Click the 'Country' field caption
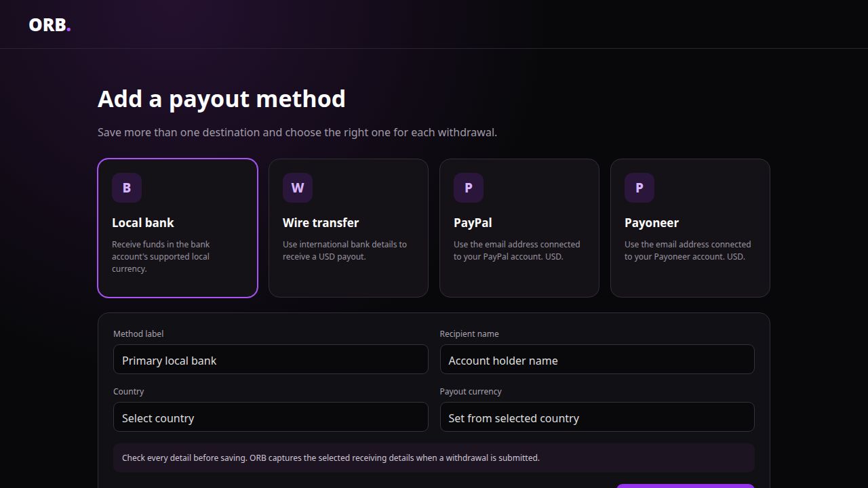 pyautogui.click(x=129, y=392)
